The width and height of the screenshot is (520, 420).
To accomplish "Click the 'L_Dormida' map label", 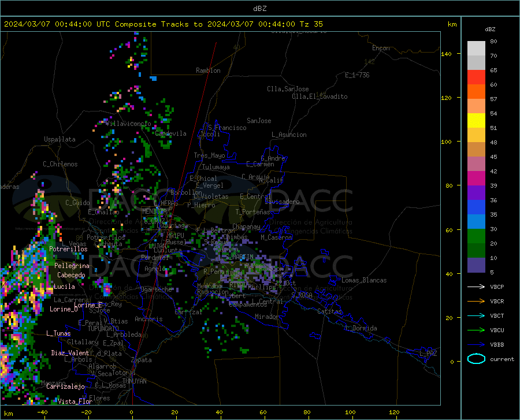I will 361,328.
